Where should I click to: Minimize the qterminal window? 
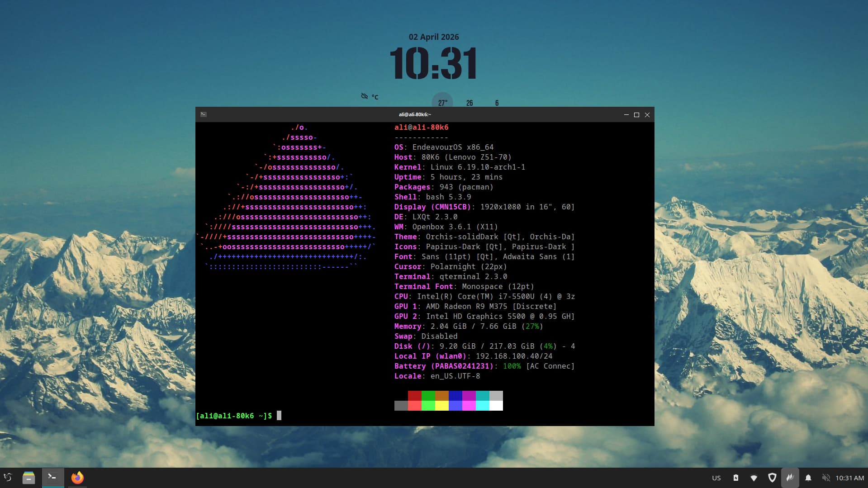[x=626, y=115]
